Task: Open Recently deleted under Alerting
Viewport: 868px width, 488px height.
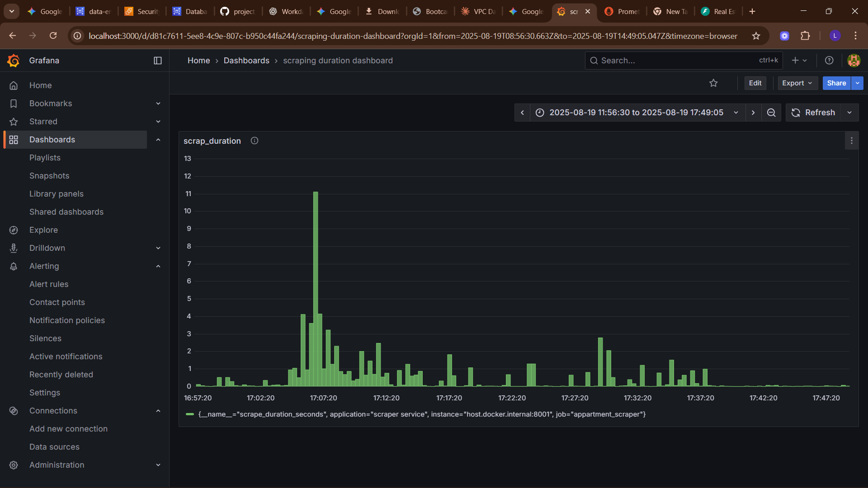Action: tap(61, 375)
